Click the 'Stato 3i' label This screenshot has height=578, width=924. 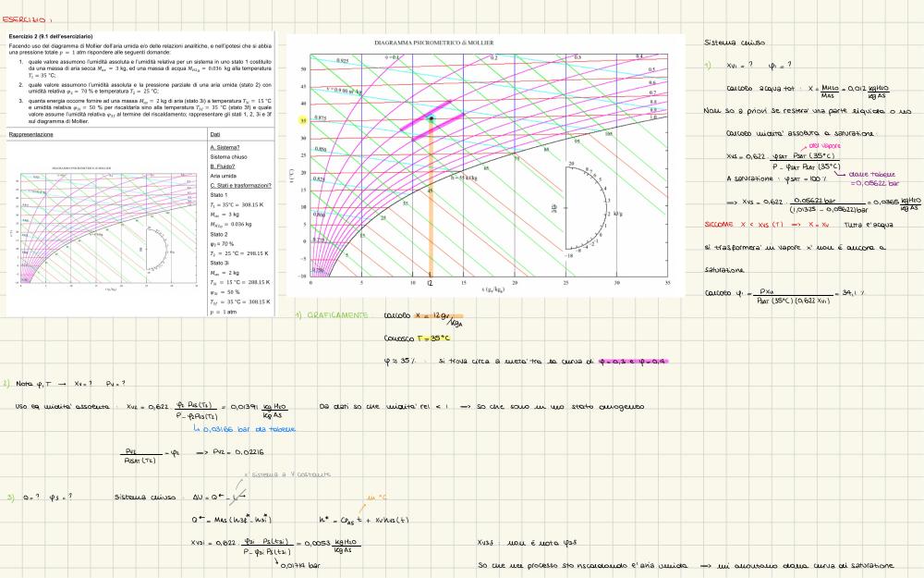(x=219, y=263)
